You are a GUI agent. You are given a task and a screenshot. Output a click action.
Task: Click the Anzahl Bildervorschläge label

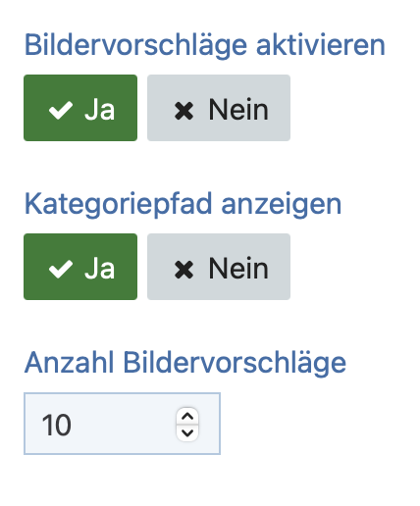click(185, 364)
